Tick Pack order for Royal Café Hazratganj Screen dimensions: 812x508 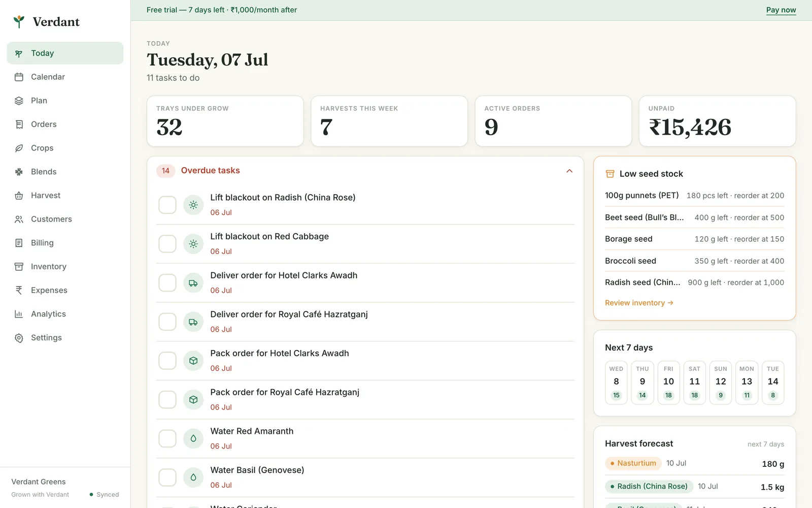click(x=167, y=400)
